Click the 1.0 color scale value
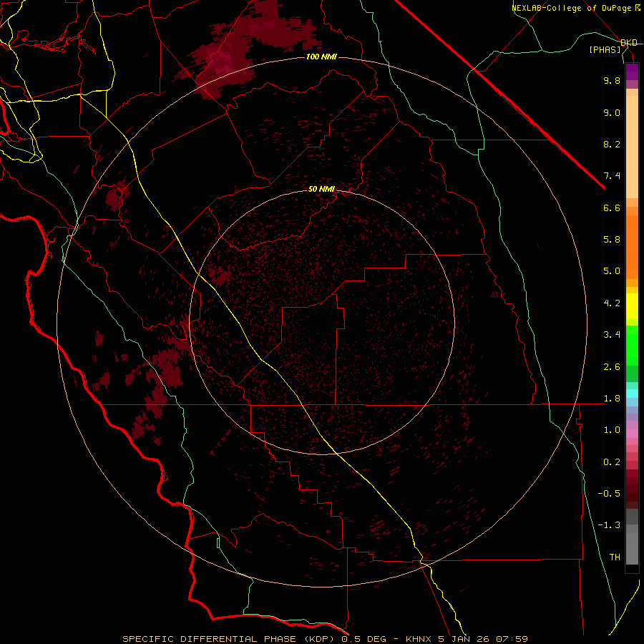The height and width of the screenshot is (644, 644). [612, 430]
